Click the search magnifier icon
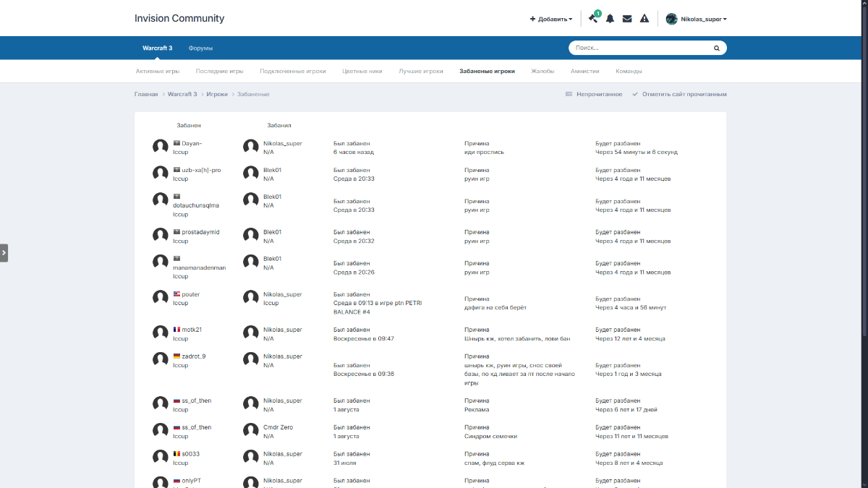 pos(717,48)
